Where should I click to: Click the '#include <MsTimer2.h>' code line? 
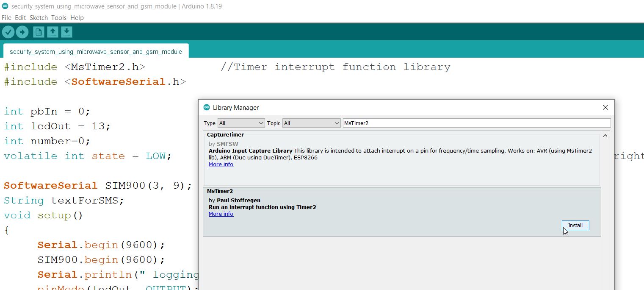(x=75, y=67)
